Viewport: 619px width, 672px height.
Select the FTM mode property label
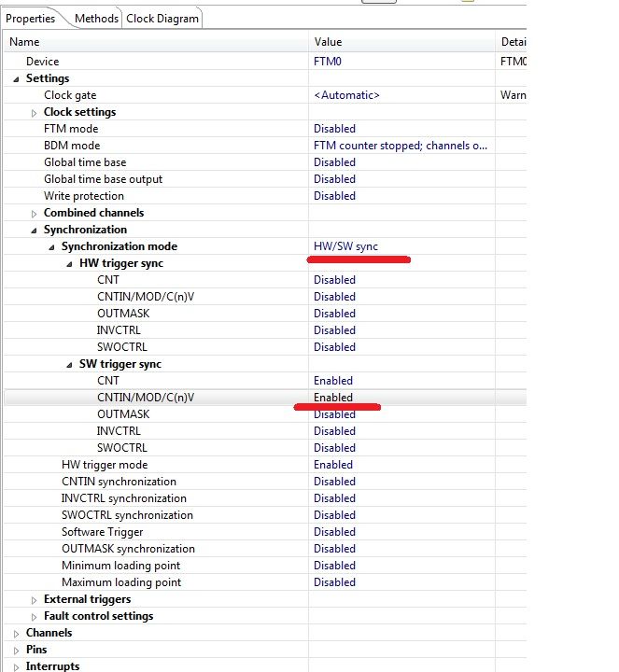tap(71, 129)
